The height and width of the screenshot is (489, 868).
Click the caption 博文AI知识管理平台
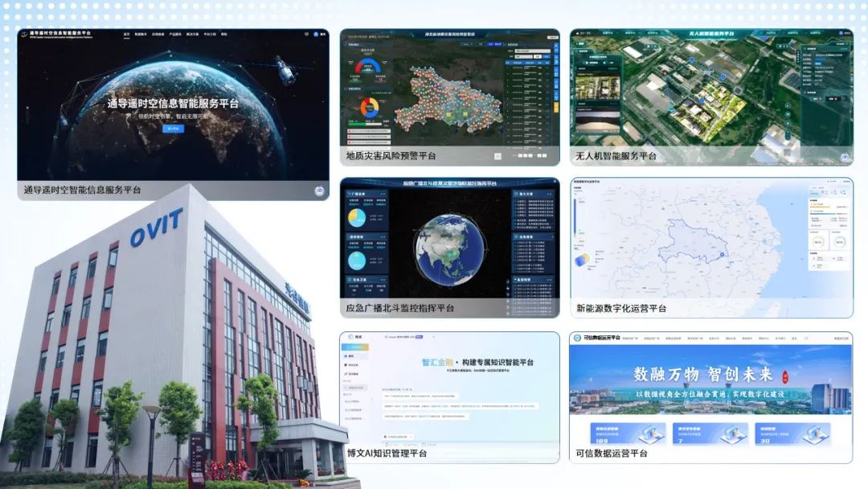[387, 453]
